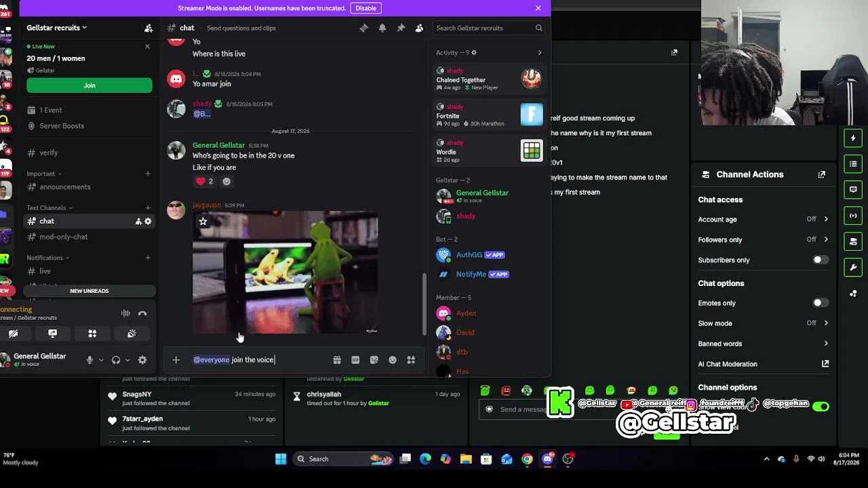Disable Streamer Mode in the banner
Image resolution: width=868 pixels, height=488 pixels.
click(x=366, y=8)
